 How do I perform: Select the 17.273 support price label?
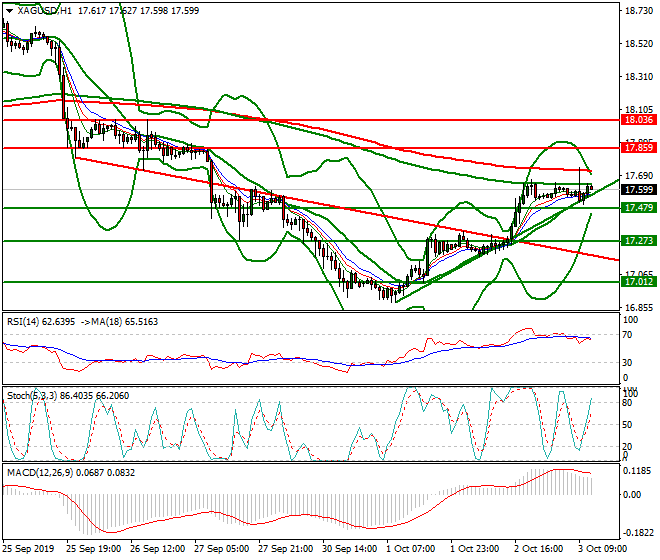[x=639, y=241]
